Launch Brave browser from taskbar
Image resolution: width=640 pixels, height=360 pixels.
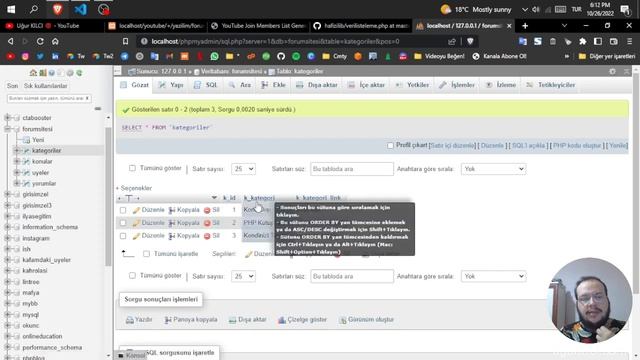[x=57, y=9]
